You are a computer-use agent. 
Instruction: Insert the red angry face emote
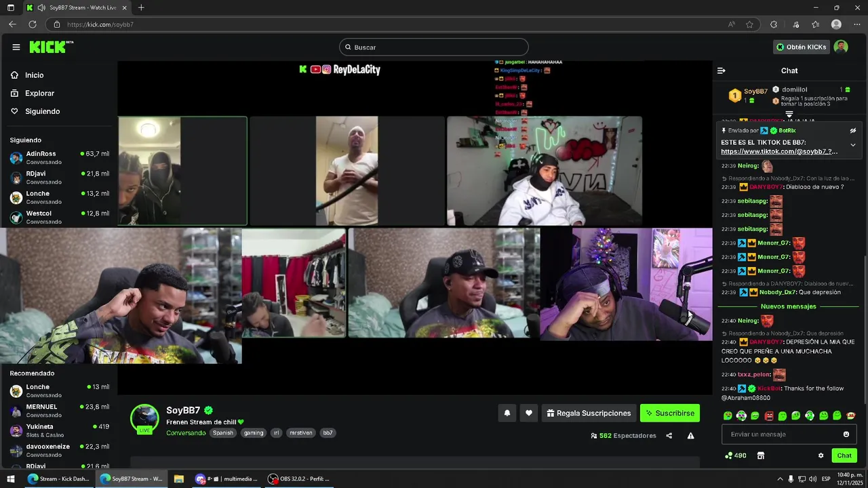(x=769, y=415)
